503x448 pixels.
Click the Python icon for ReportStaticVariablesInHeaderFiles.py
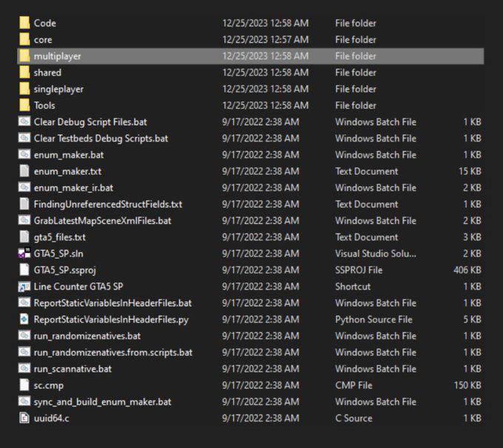(24, 319)
